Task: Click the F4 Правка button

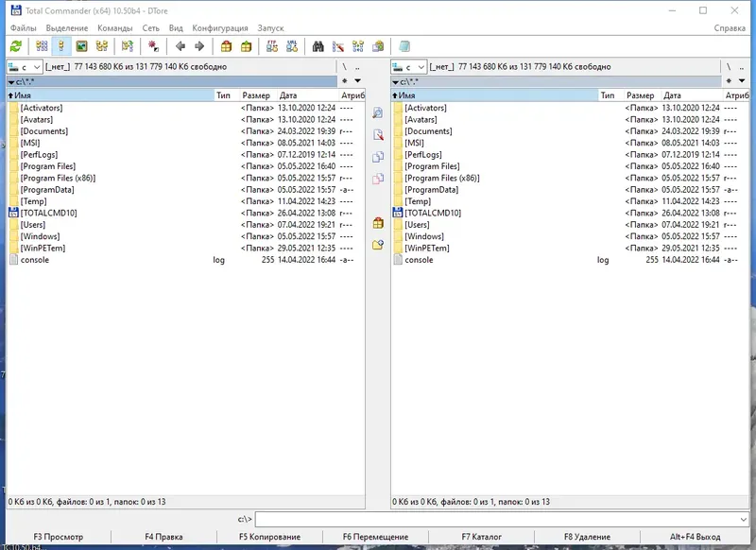Action: tap(163, 537)
